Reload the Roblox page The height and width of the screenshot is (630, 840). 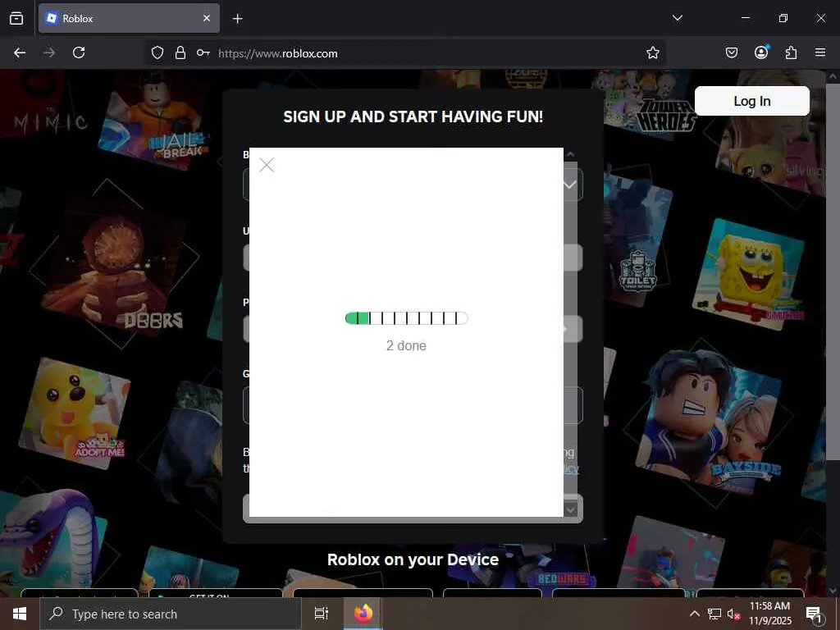click(79, 52)
